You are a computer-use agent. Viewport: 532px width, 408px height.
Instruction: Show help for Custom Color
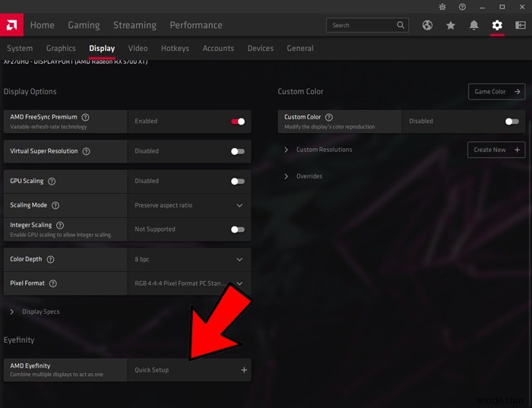coord(329,117)
